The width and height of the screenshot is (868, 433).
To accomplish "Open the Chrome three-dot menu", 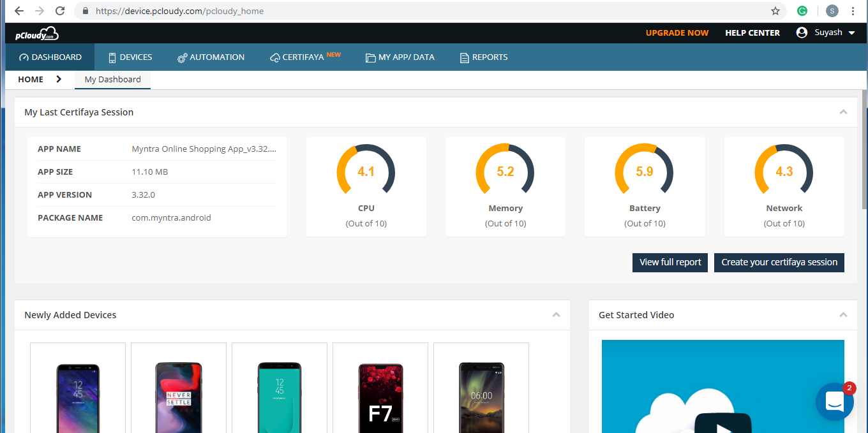I will click(853, 11).
